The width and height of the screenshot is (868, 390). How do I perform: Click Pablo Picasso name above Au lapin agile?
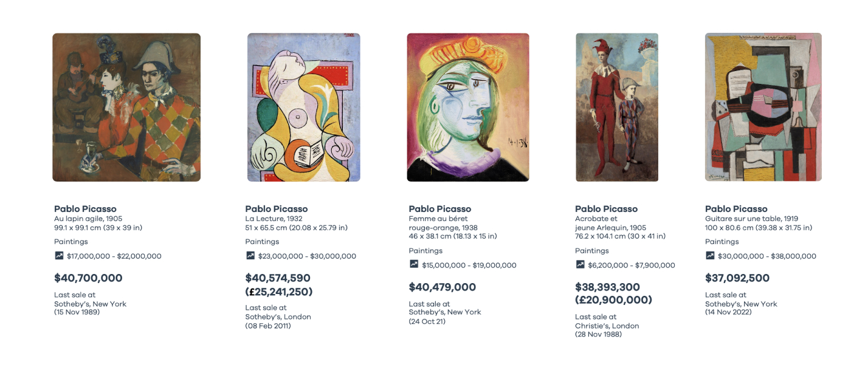click(x=85, y=209)
